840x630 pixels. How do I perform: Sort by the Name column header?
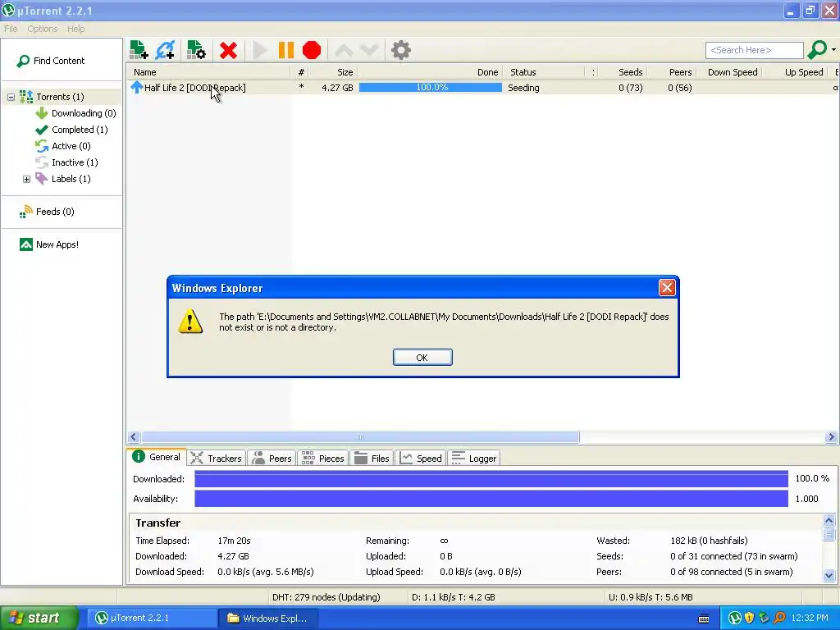pos(209,72)
